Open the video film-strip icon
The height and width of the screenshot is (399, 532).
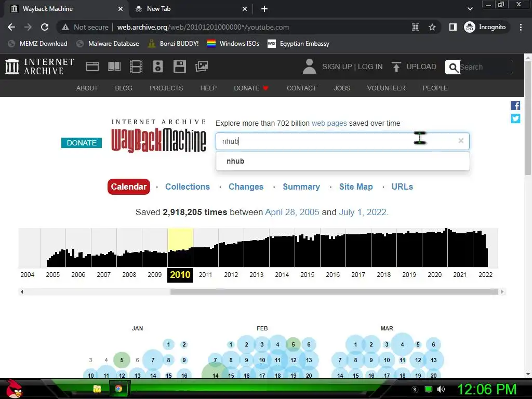(136, 66)
